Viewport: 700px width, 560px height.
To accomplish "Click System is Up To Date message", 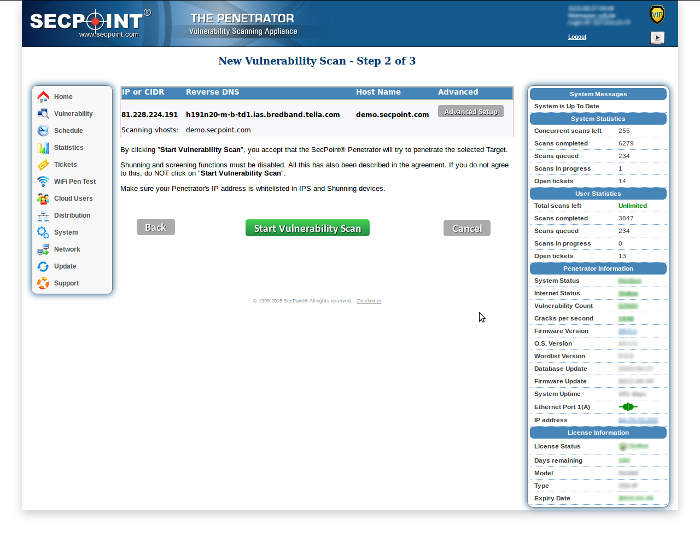I will pos(567,106).
